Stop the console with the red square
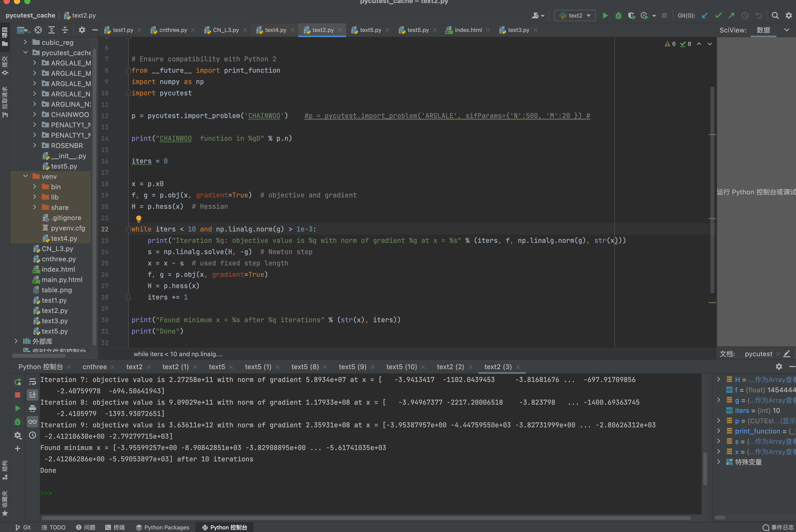Viewport: 796px width, 532px height. 18,395
